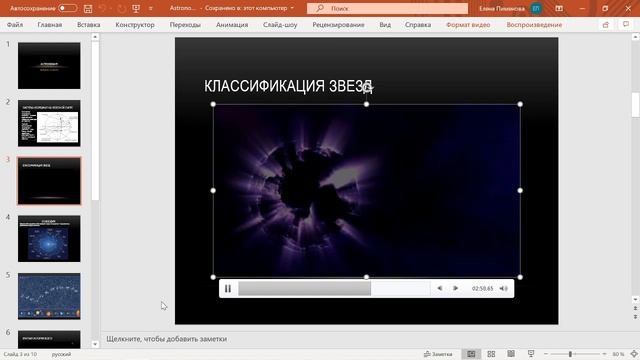The image size is (640, 360).
Task: Click the video volume icon
Action: [x=504, y=289]
